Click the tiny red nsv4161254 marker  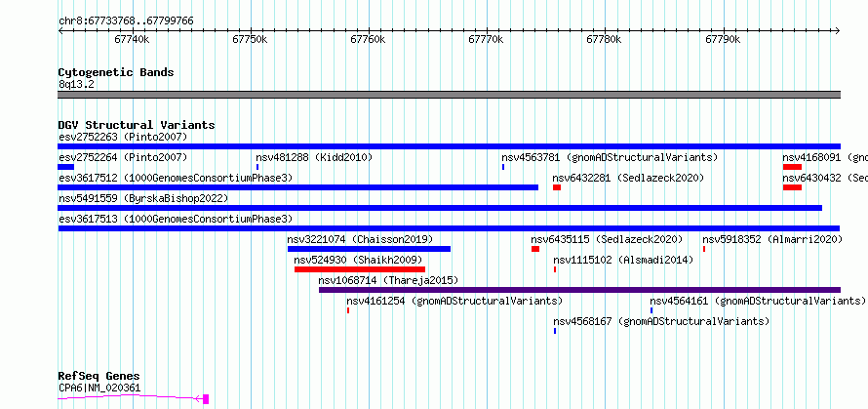[x=348, y=310]
